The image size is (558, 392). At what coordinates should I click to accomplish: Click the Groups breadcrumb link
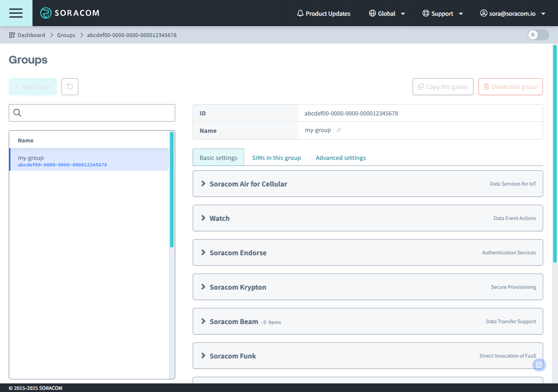point(66,35)
